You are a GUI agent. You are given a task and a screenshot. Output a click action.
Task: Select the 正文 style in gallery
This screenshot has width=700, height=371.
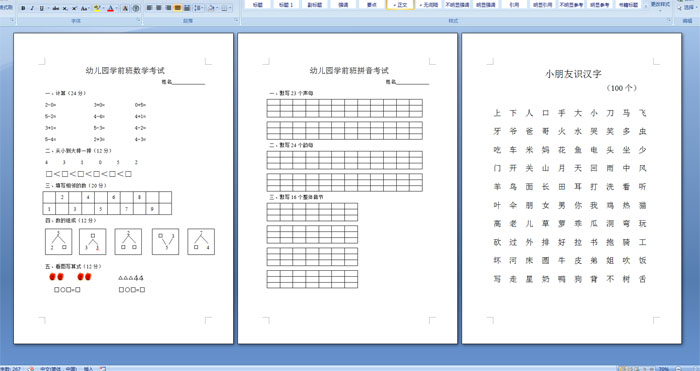400,4
